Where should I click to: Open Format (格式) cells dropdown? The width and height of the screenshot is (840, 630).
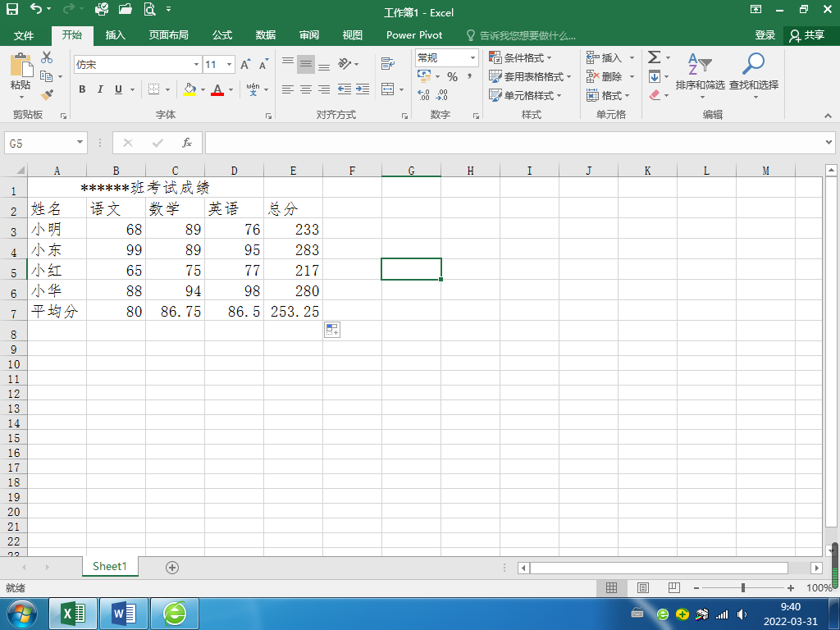tap(609, 95)
